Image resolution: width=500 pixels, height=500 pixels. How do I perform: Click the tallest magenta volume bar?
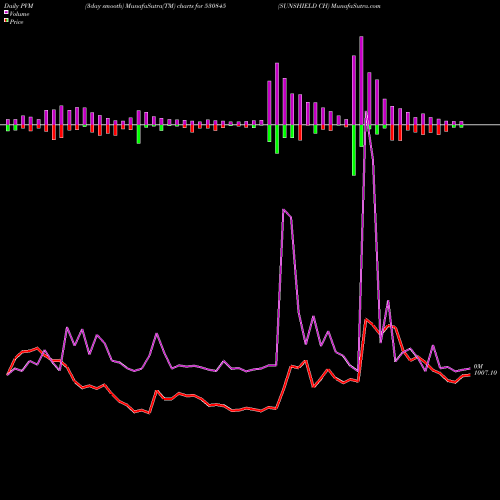[361, 80]
